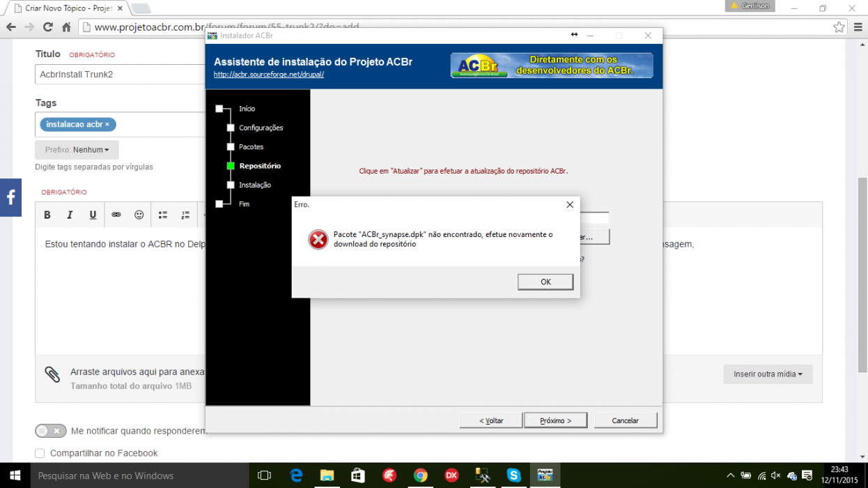Open the action center notifications icon

807,475
